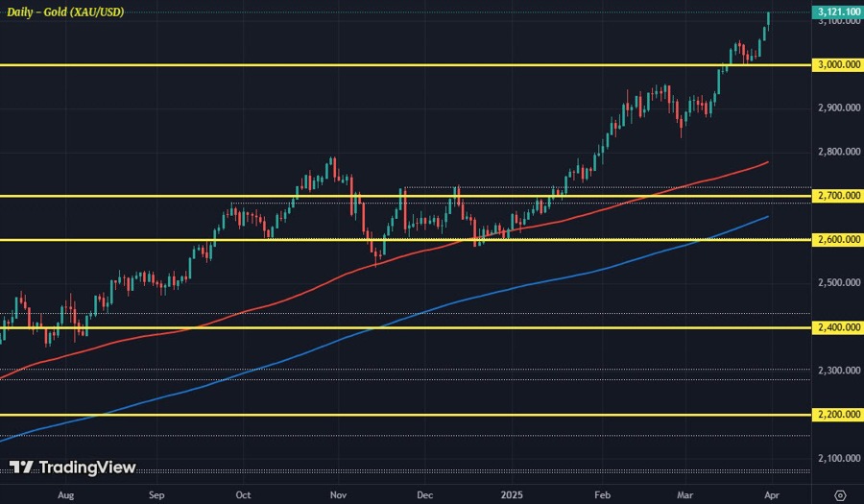Click the Dec label on time axis
The height and width of the screenshot is (504, 864).
[425, 495]
